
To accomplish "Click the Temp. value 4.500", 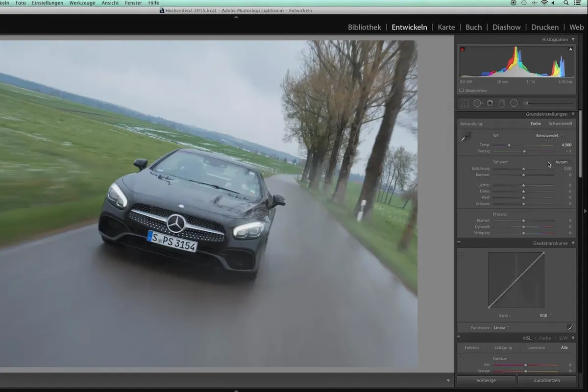I will [x=566, y=145].
